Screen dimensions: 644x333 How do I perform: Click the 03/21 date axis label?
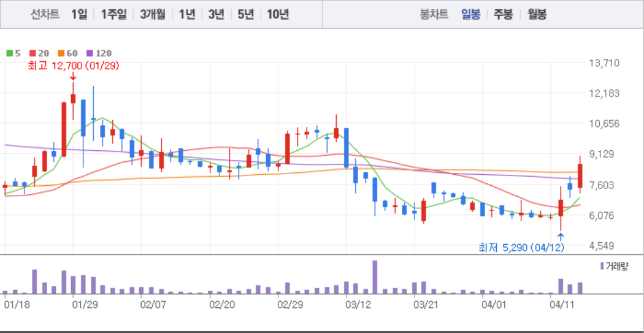(427, 305)
